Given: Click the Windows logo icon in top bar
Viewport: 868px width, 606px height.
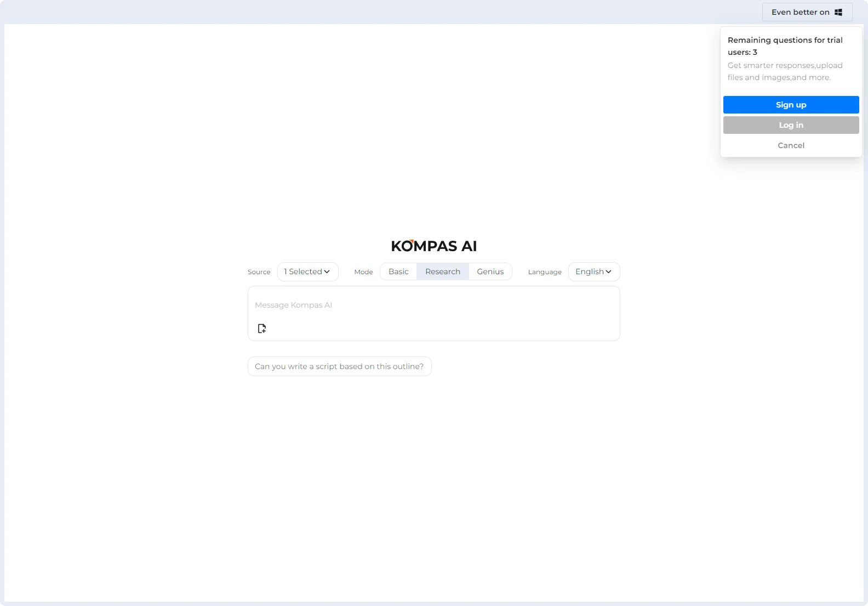Looking at the screenshot, I should [x=838, y=12].
